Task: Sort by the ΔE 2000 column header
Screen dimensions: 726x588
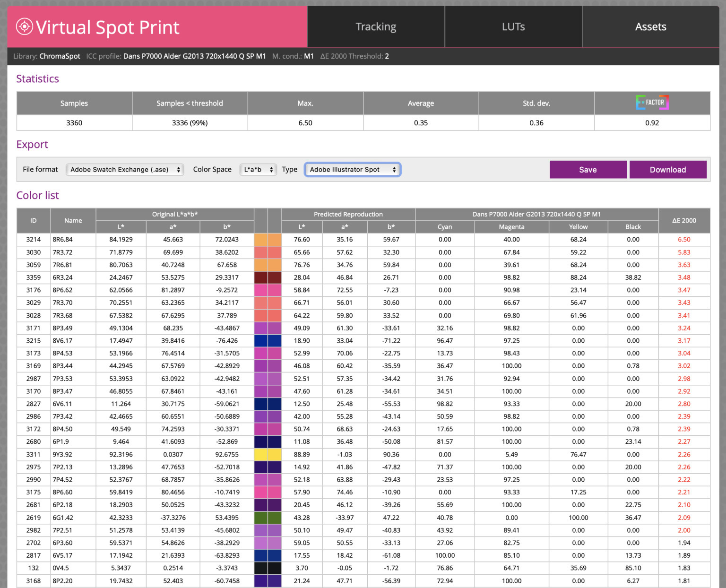Action: point(684,220)
